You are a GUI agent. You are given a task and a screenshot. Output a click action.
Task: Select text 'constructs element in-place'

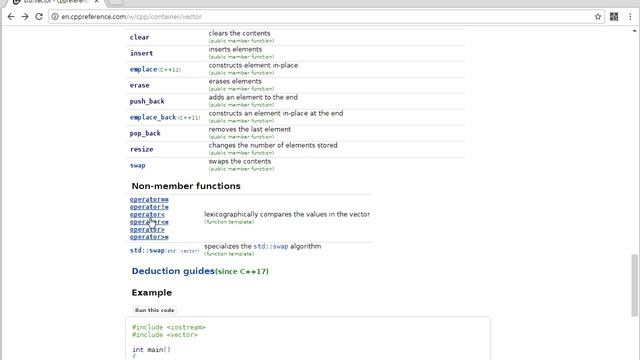(253, 65)
